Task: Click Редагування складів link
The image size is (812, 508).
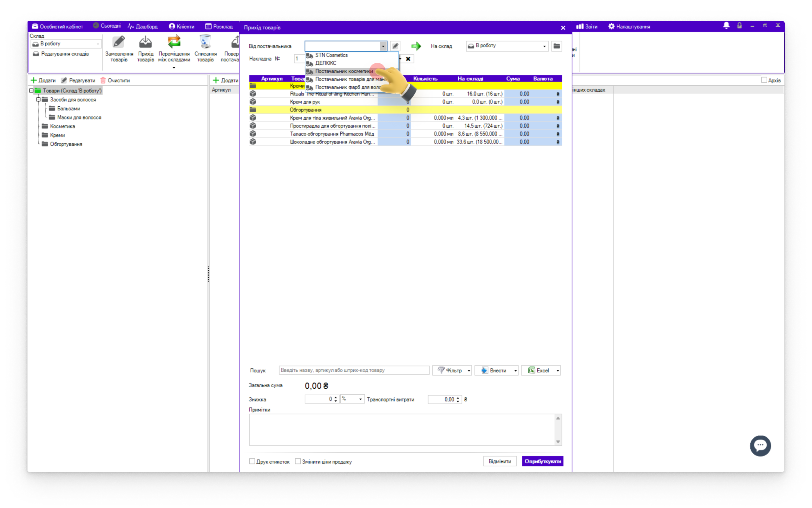Action: tap(61, 54)
